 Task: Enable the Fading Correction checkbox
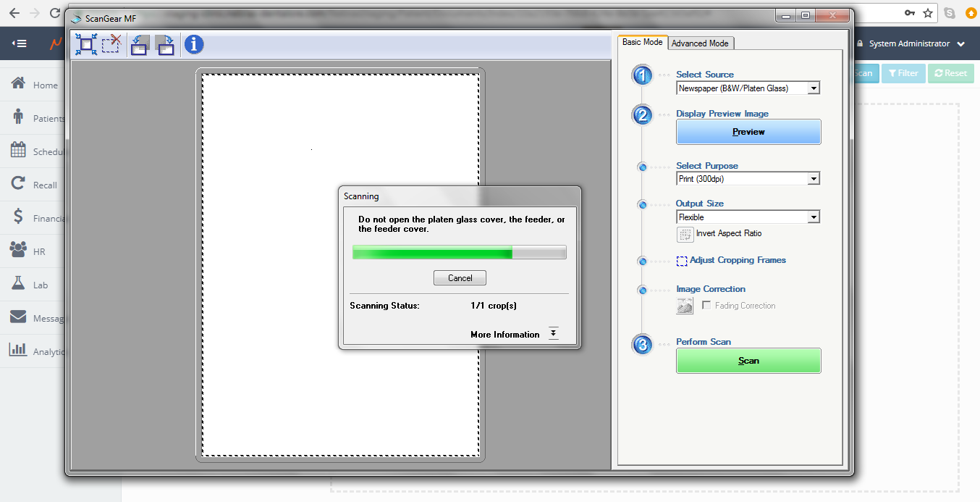coord(706,306)
